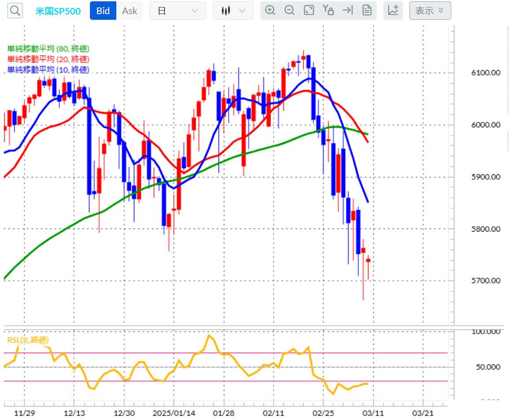The image size is (509, 420).
Task: Click the 03/21 date axis label
Action: pos(423,413)
